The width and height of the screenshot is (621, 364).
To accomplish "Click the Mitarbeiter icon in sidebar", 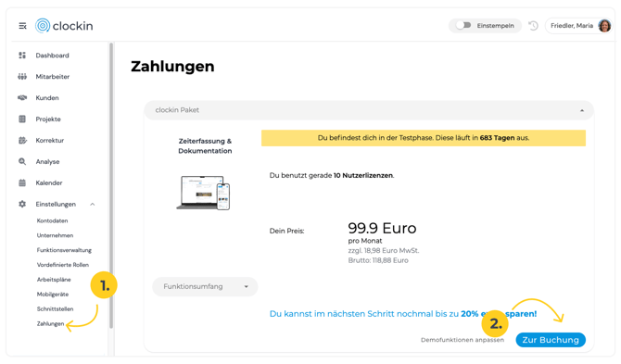I will [x=22, y=76].
